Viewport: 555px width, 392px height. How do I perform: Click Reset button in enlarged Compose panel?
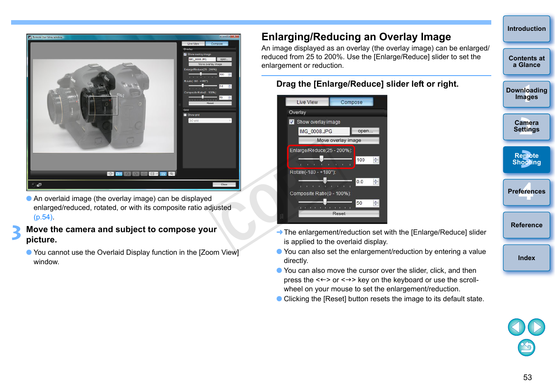point(339,214)
